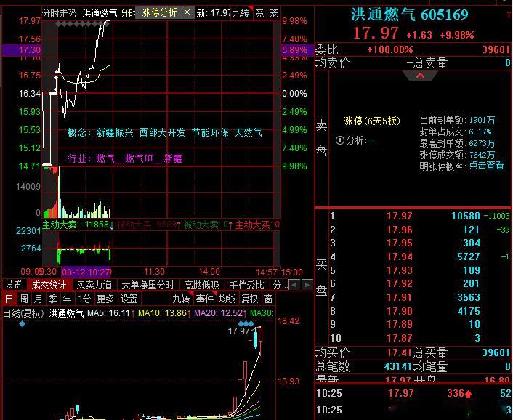Select the 高抛低吸 tab
Viewport: 513px width, 420px height.
tap(201, 285)
